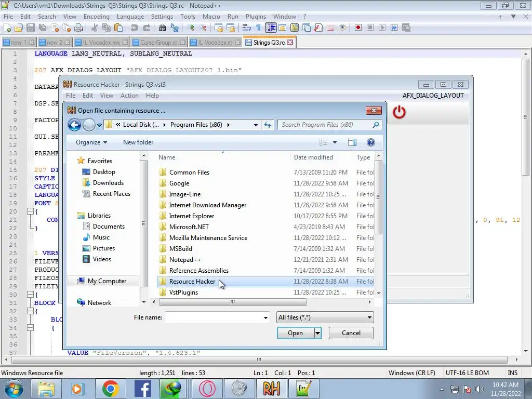This screenshot has height=399, width=532.
Task: Select the Notepad++ folder in file list
Action: click(185, 260)
